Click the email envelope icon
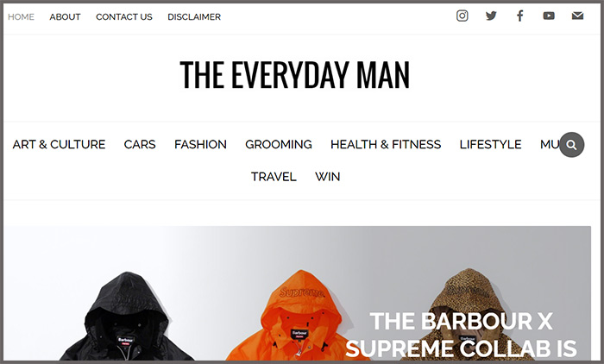The width and height of the screenshot is (604, 364). pyautogui.click(x=577, y=16)
